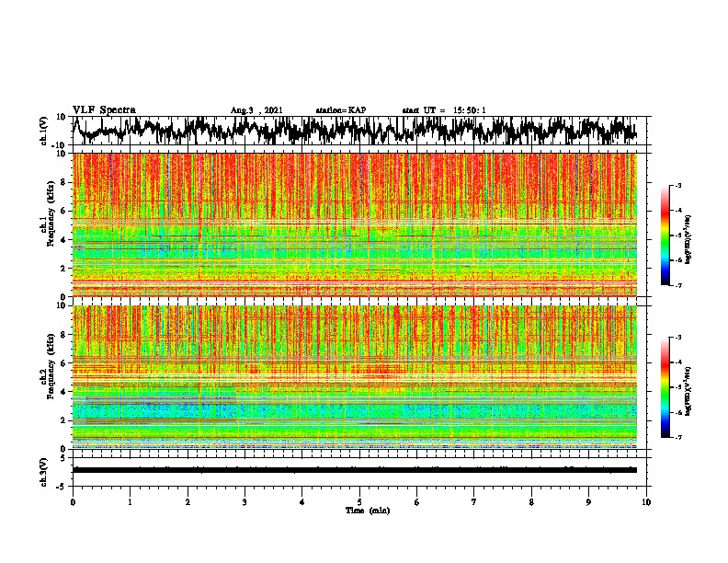Select the date text "Aug.3 , 2021"
The height and width of the screenshot is (563, 728).
coord(256,110)
